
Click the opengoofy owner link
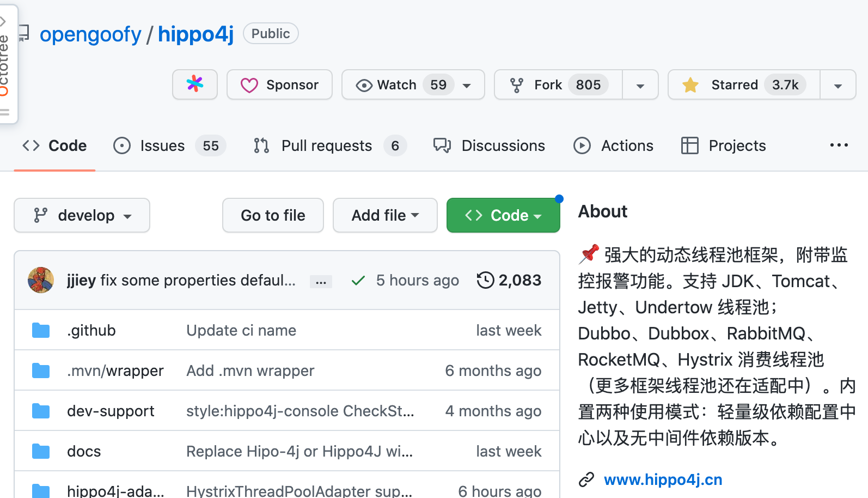coord(90,34)
